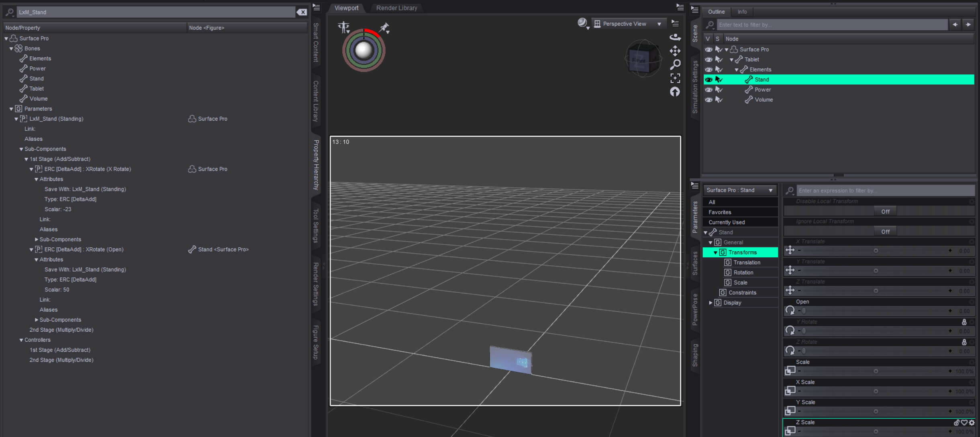980x437 pixels.
Task: Toggle visibility eye for Stand node
Action: coord(709,80)
